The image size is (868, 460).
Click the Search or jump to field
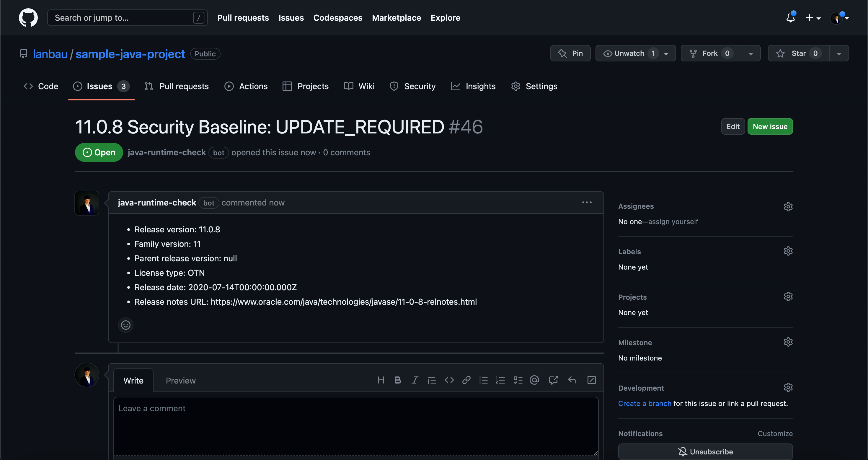coord(127,17)
